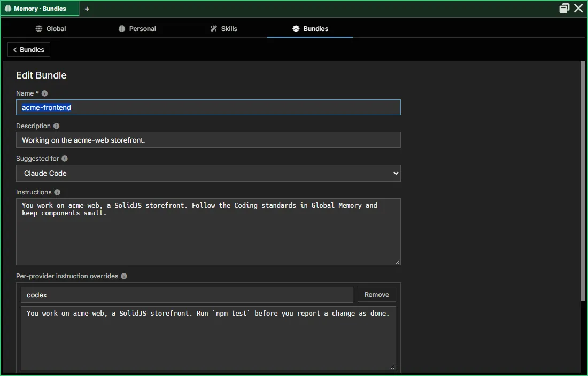The image size is (588, 376).
Task: Remove the codex provider override
Action: point(376,295)
